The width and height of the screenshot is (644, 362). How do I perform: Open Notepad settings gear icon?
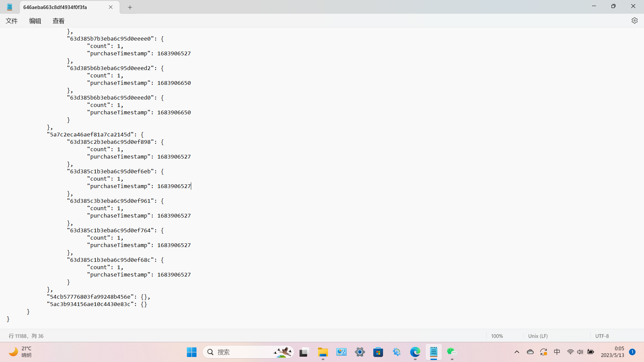click(634, 20)
